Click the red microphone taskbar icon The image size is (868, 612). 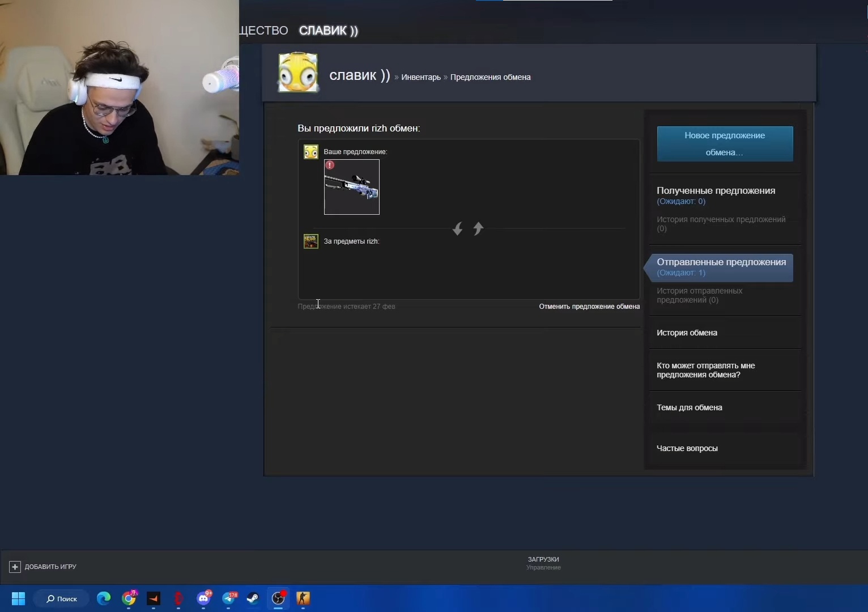[178, 598]
